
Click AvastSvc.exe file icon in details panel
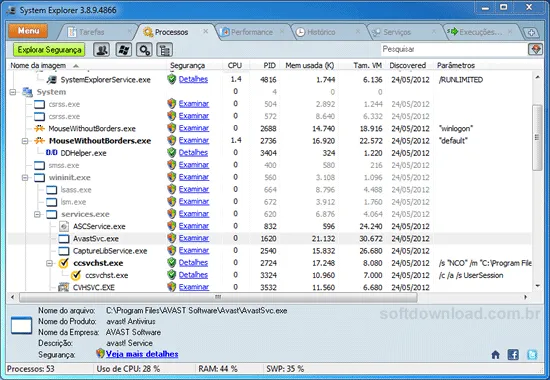[x=21, y=325]
